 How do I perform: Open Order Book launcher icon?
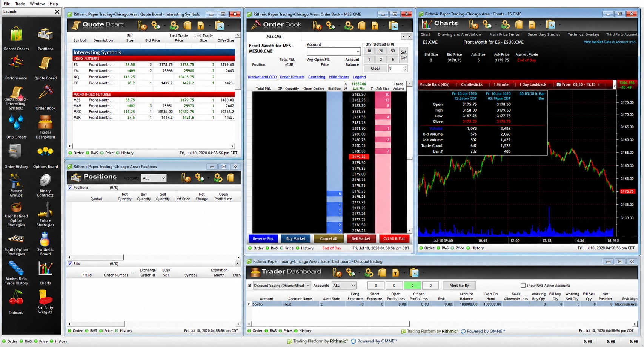45,98
